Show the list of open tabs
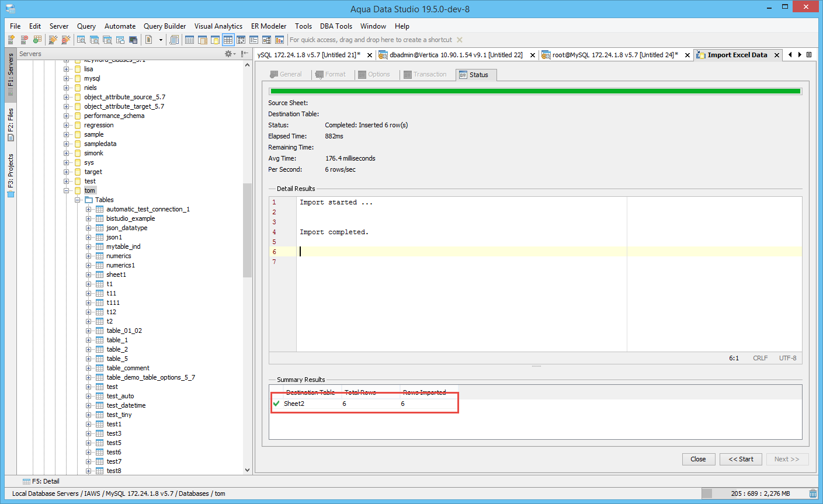Image resolution: width=823 pixels, height=504 pixels. pos(809,54)
